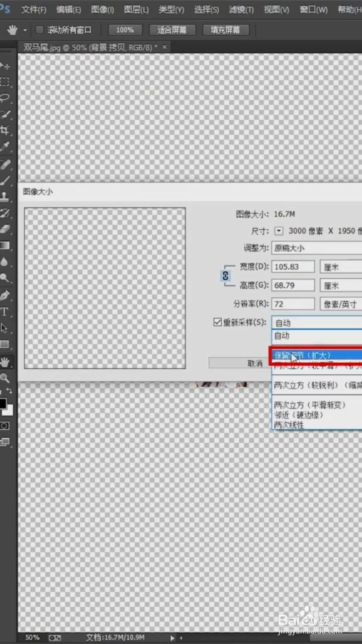Select the Rectangular Marquee tool
Screen dimensions: 362x644
pos(5,82)
